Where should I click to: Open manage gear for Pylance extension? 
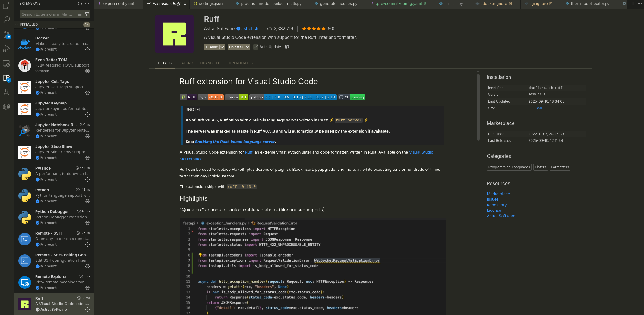(x=87, y=179)
